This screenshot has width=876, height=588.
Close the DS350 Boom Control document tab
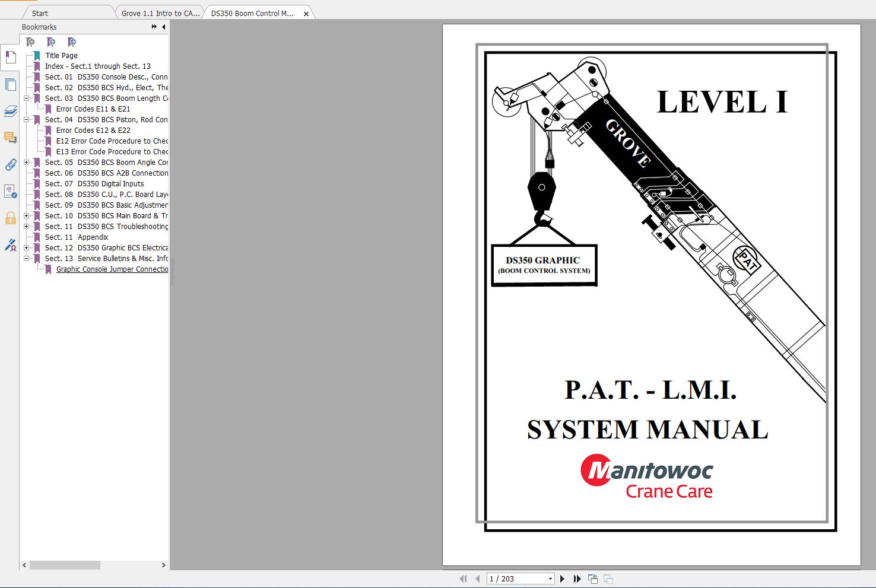click(306, 14)
